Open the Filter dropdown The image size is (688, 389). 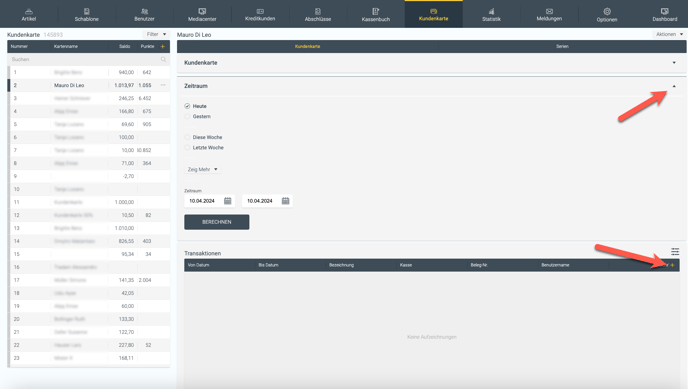(x=156, y=34)
